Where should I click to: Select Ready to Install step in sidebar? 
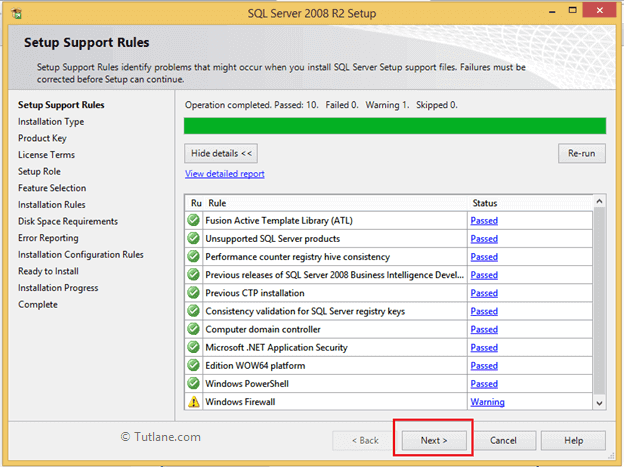pos(48,271)
